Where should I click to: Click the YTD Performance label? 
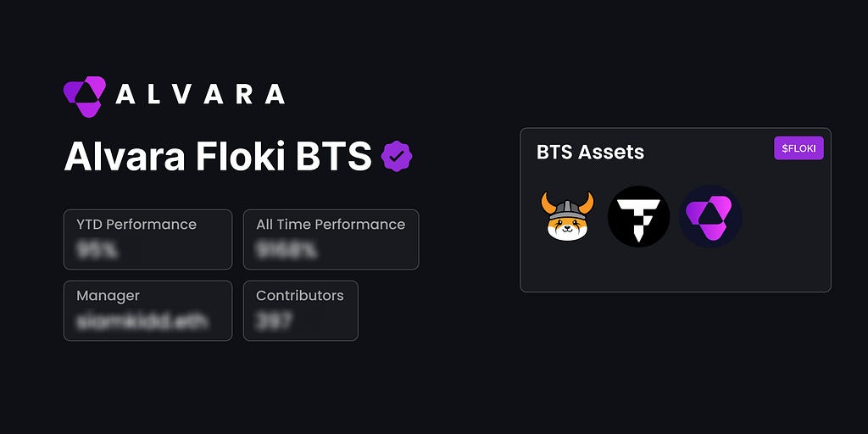136,224
